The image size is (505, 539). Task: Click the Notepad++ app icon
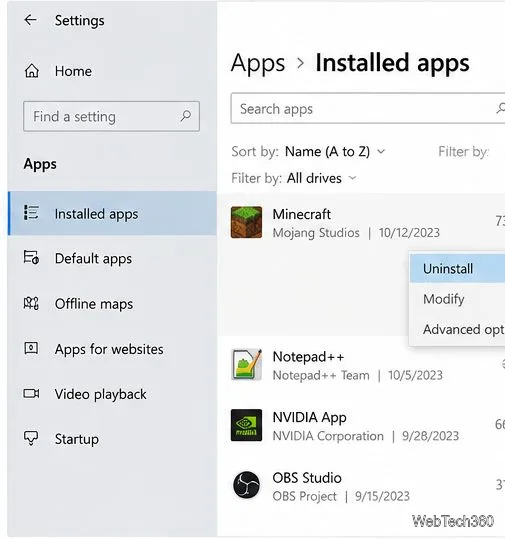point(246,365)
